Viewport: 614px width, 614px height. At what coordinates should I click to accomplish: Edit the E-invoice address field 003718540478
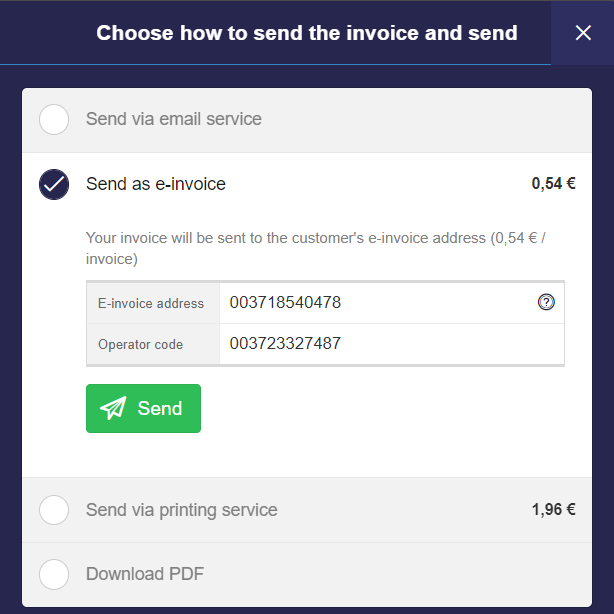(392, 303)
